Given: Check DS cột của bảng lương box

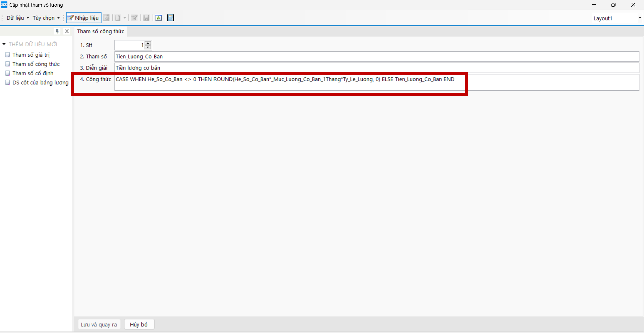Looking at the screenshot, I should [x=8, y=82].
